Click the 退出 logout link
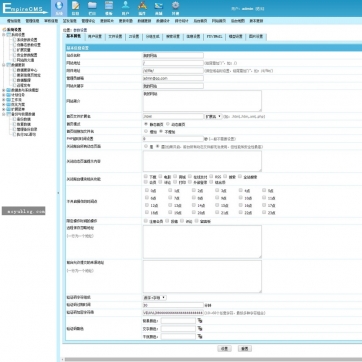Image resolution: width=362 pixels, height=362 pixels. point(260,8)
